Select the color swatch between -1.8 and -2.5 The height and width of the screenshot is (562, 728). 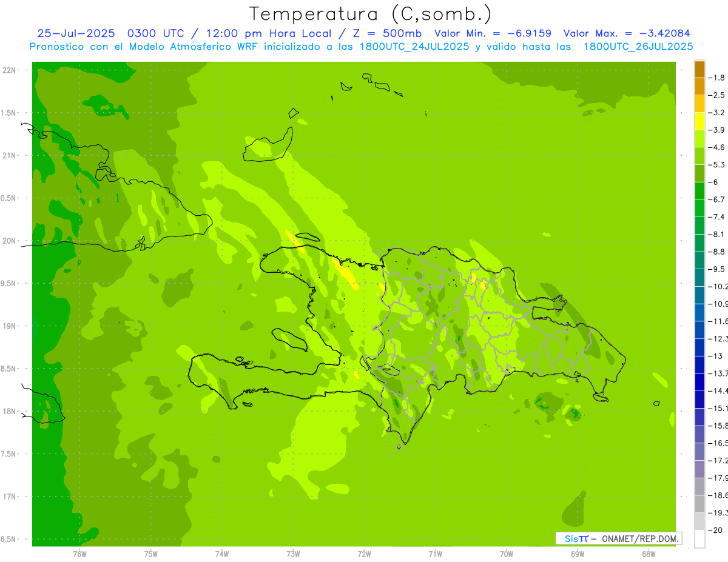pyautogui.click(x=699, y=86)
